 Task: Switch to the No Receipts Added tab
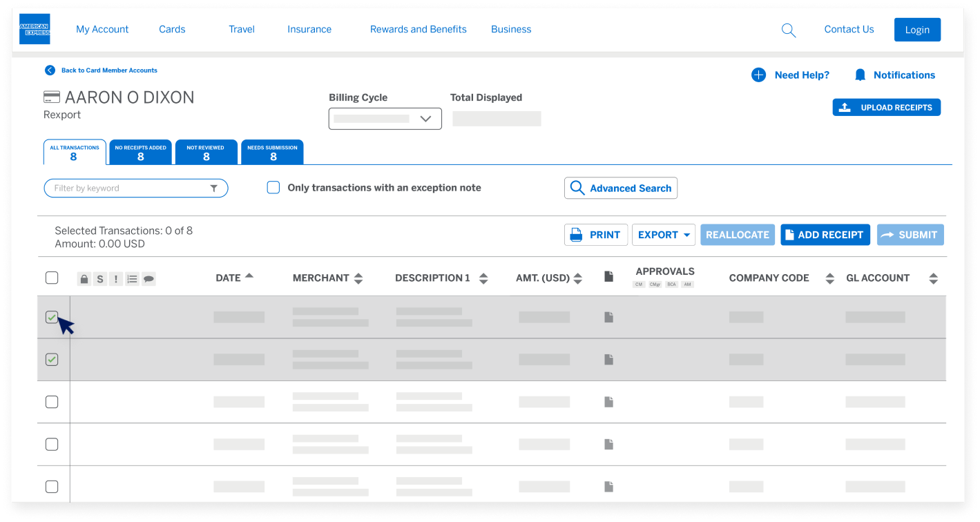[x=140, y=153]
